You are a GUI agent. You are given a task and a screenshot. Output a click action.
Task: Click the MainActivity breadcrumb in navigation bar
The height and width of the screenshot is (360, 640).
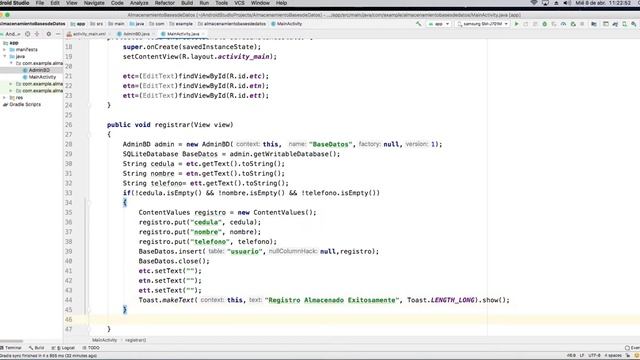tap(287, 24)
